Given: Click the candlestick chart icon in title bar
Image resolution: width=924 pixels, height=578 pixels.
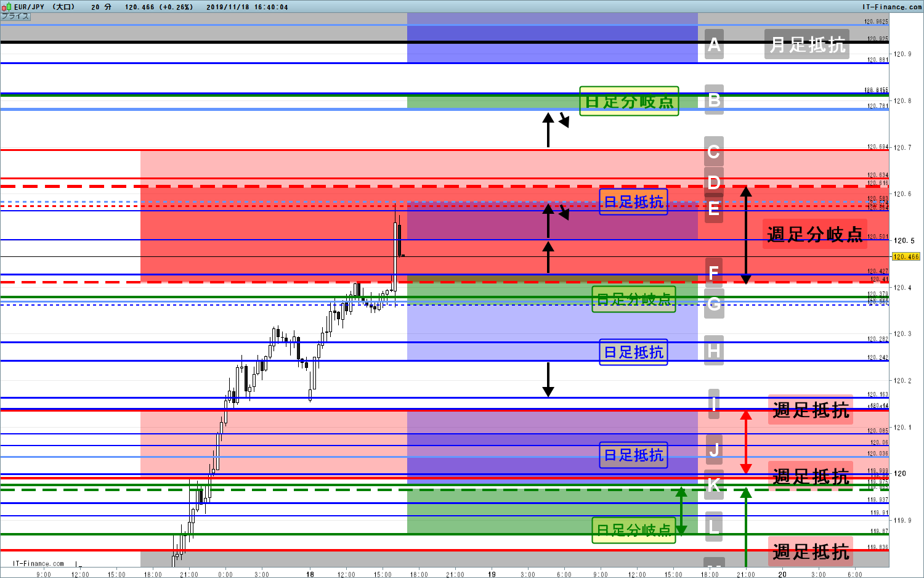Looking at the screenshot, I should (x=6, y=7).
